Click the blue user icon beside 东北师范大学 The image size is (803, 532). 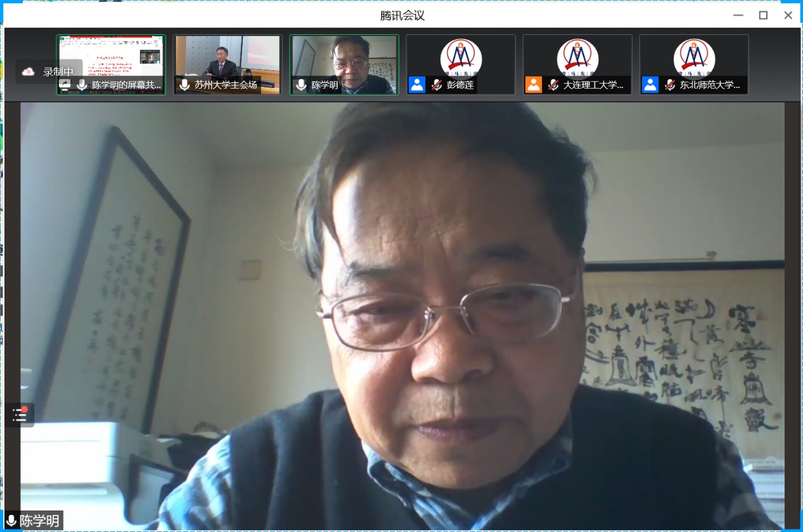tap(650, 85)
